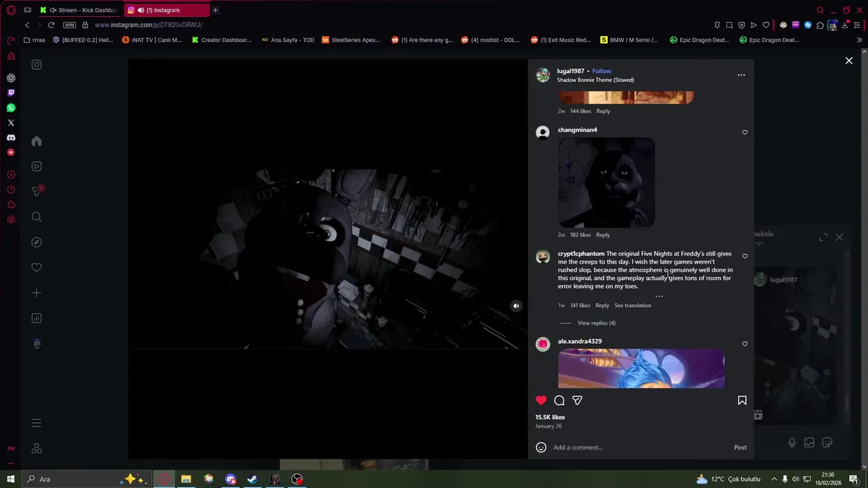Go to Instagram Home in sidebar
The image size is (868, 488).
click(37, 141)
